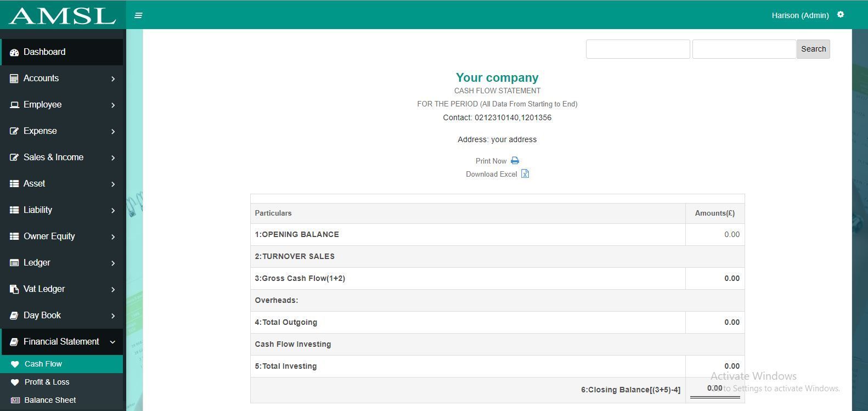Image resolution: width=868 pixels, height=411 pixels.
Task: Click the Liability list icon
Action: 14,210
